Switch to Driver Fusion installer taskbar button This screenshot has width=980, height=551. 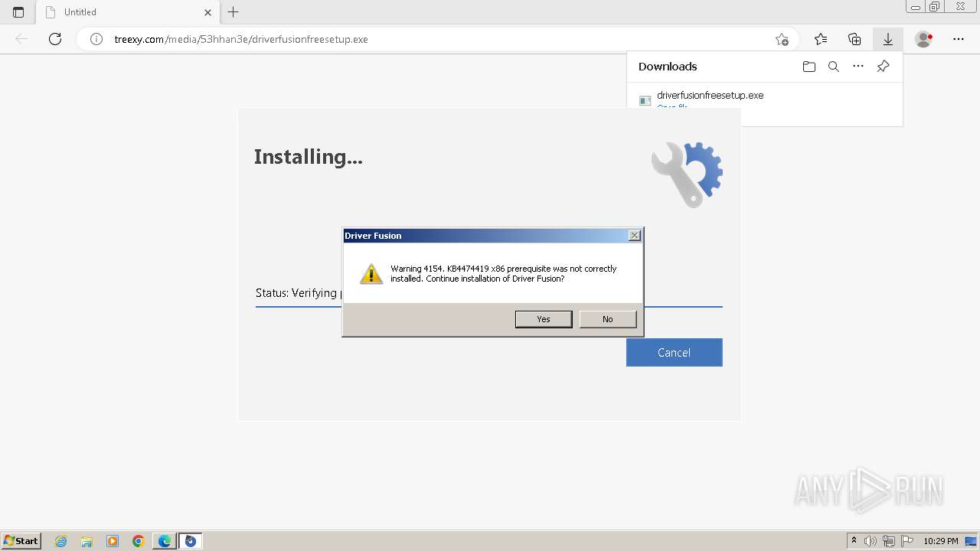[x=191, y=541]
